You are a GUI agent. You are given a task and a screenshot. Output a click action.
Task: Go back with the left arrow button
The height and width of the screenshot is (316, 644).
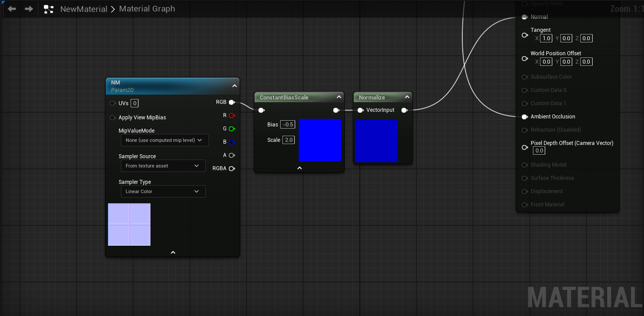[12, 9]
